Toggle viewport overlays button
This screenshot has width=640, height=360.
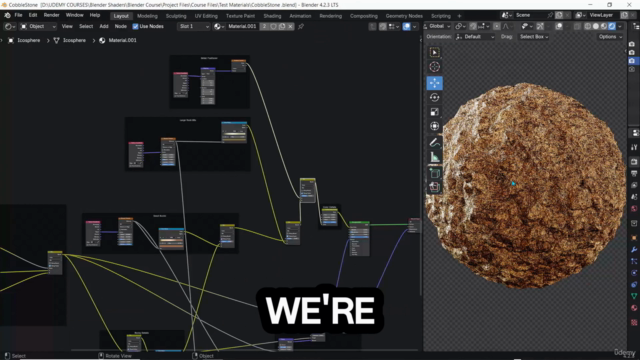point(559,27)
